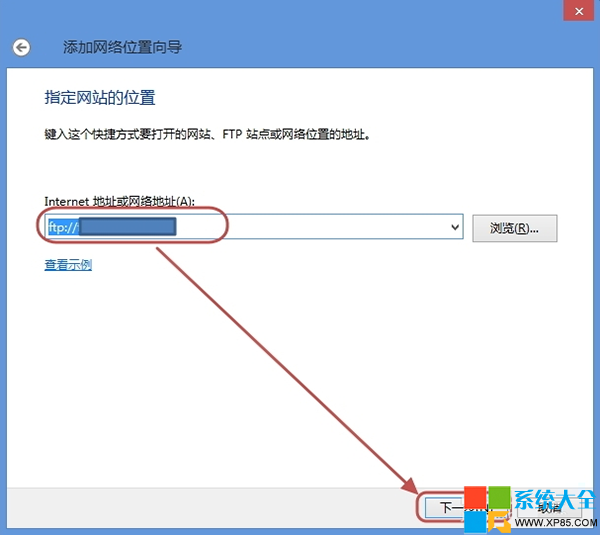Click the Internet 地址或网络地址(A): label
The image size is (600, 535).
pyautogui.click(x=120, y=201)
